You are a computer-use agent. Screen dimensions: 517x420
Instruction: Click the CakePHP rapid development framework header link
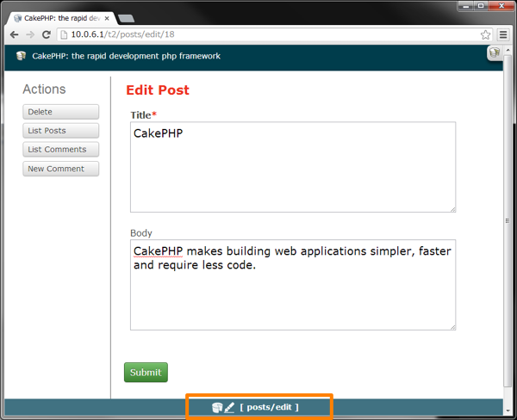pos(127,56)
